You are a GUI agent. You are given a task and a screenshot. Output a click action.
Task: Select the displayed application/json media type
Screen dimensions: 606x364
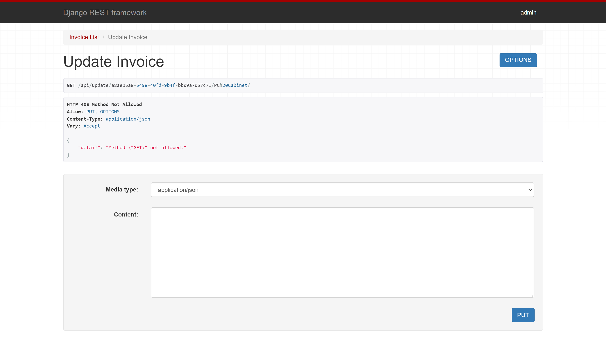pyautogui.click(x=178, y=190)
